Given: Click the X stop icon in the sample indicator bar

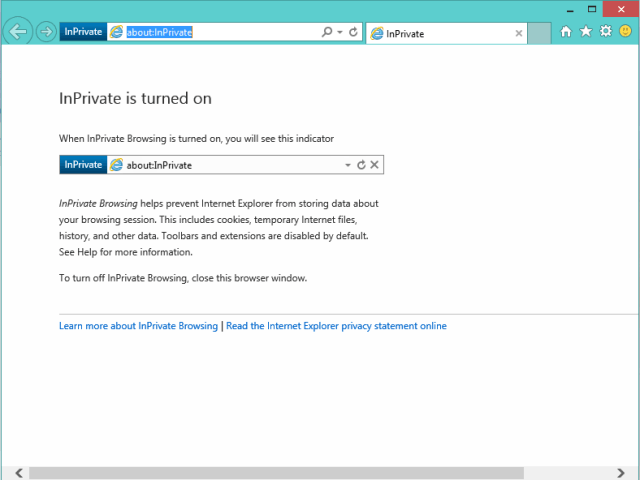Looking at the screenshot, I should pos(374,164).
